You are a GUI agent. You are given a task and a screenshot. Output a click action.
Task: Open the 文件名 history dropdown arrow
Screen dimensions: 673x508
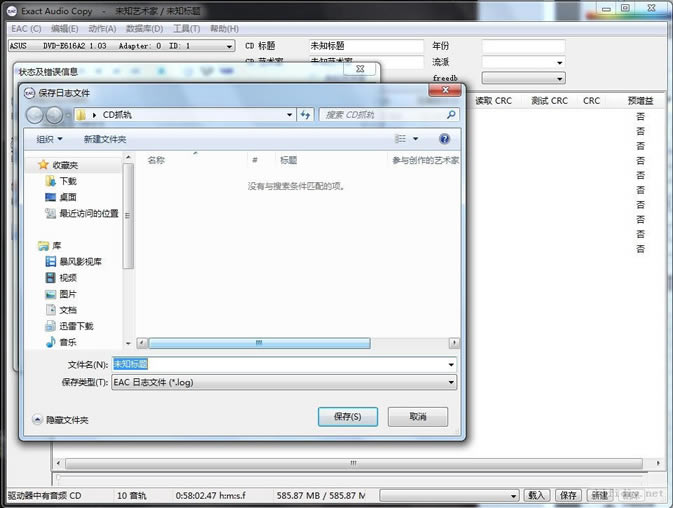(451, 365)
